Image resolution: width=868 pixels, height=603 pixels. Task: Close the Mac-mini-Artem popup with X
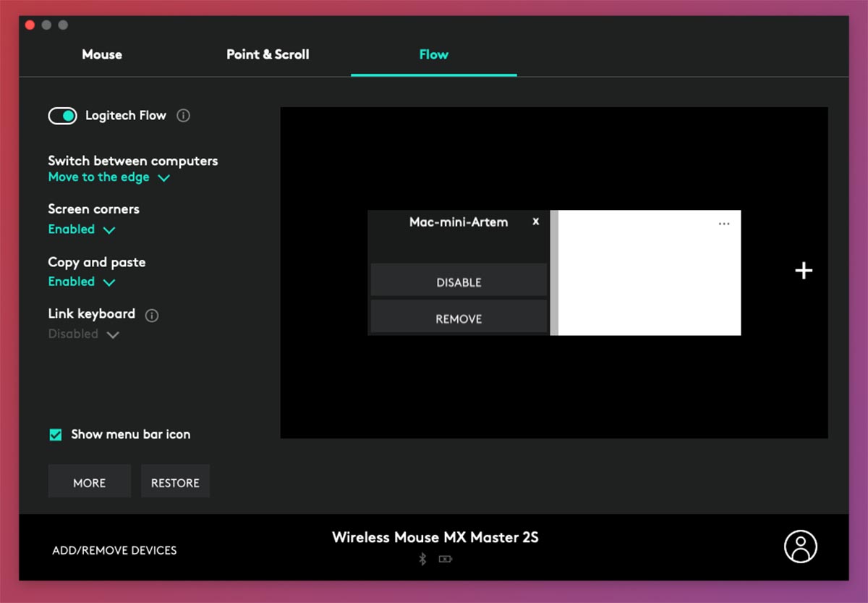535,222
